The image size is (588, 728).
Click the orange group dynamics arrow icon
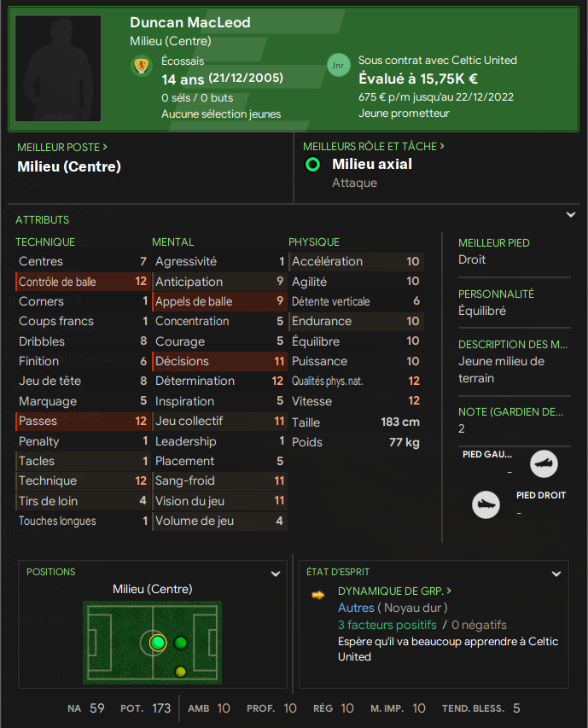(318, 595)
